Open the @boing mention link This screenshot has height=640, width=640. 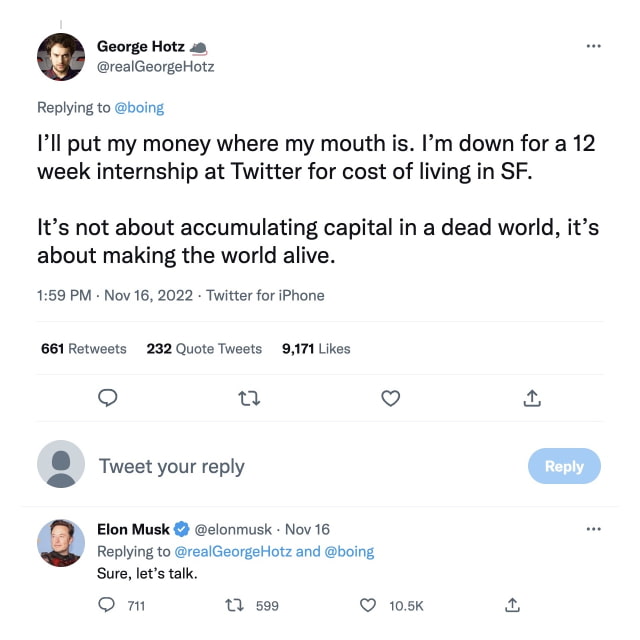(x=139, y=107)
